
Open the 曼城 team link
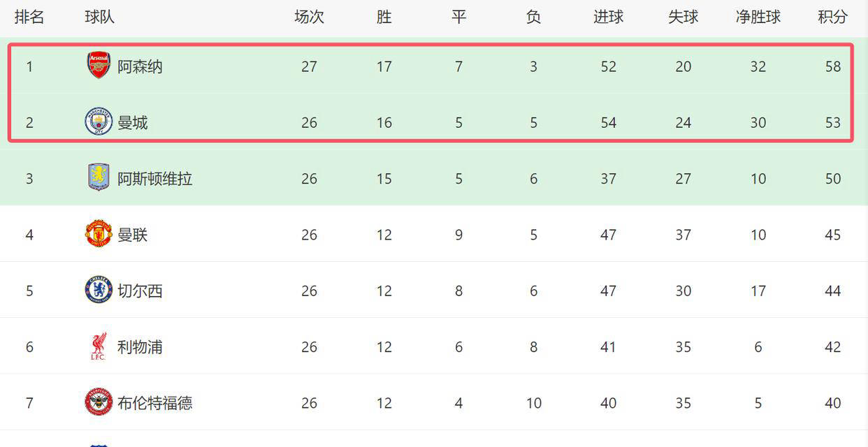point(133,123)
